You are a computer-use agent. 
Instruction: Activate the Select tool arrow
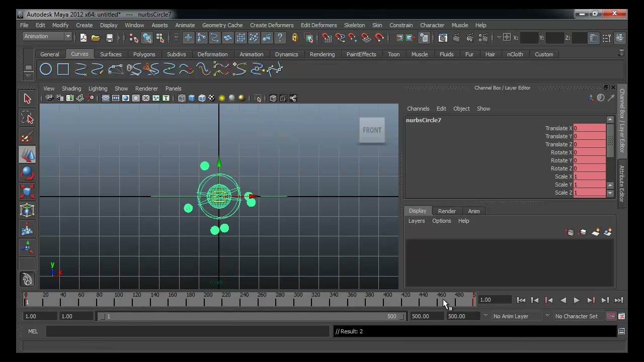point(27,99)
